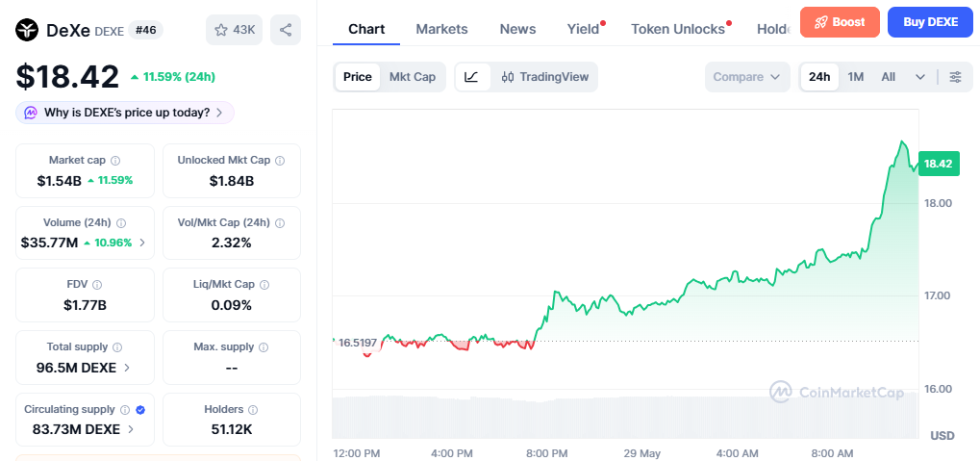Expand Circulating supply 83.73M DEXE chevron
Screen dimensions: 980x461
tap(131, 429)
